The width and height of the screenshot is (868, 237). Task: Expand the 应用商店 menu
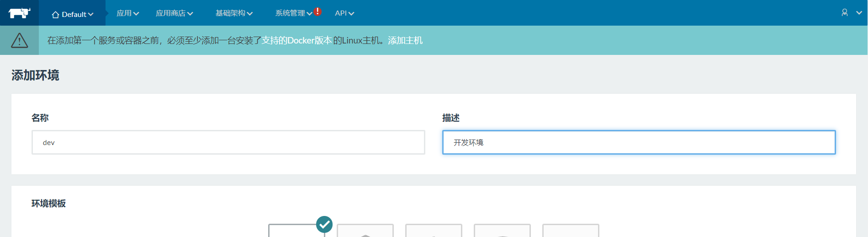point(174,13)
